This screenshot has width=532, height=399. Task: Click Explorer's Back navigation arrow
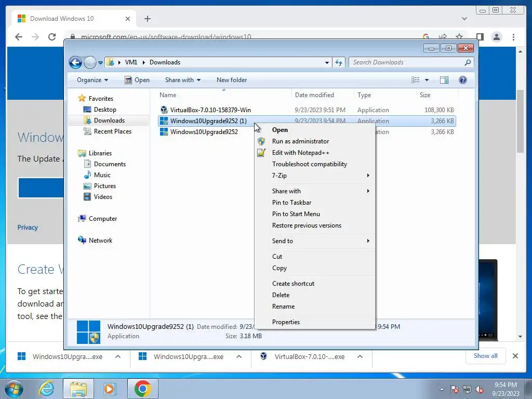75,62
